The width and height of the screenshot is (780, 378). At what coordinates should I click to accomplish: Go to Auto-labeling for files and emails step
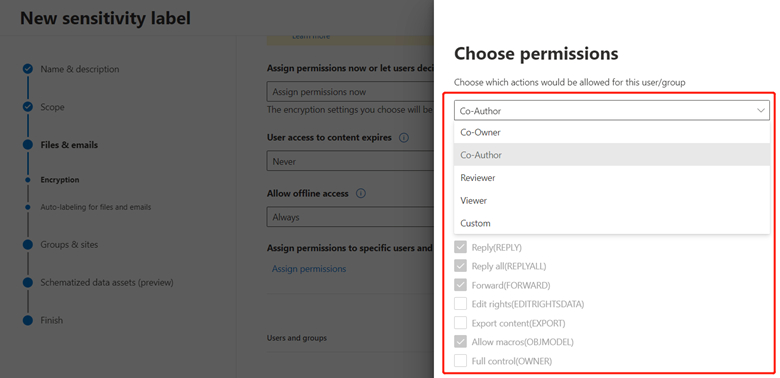(96, 207)
